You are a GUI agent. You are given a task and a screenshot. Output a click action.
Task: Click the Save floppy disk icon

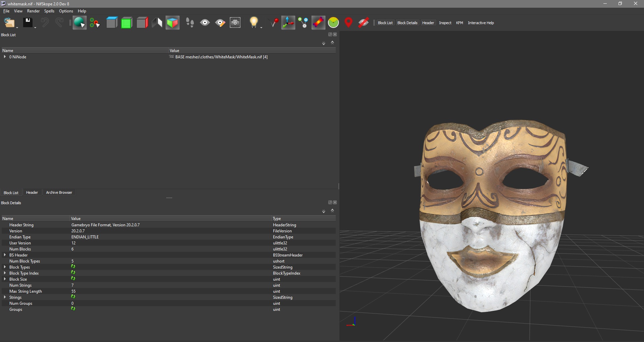(28, 23)
